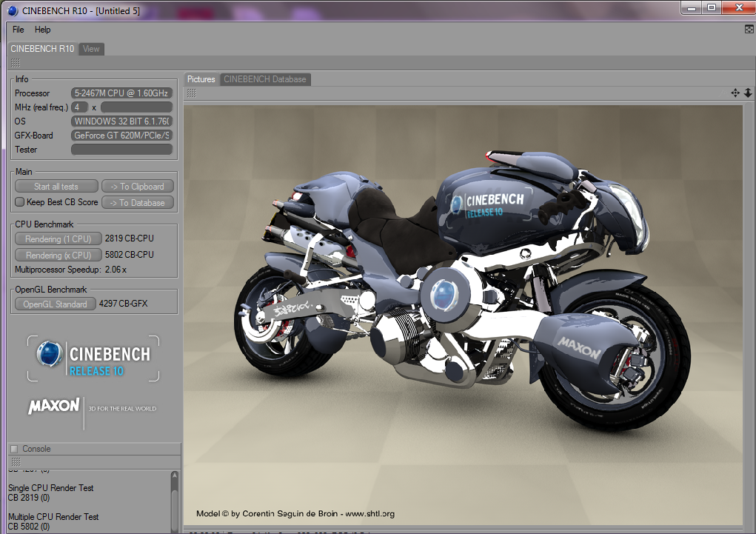Close the CINEBENCH window
756x534 pixels.
(739, 8)
